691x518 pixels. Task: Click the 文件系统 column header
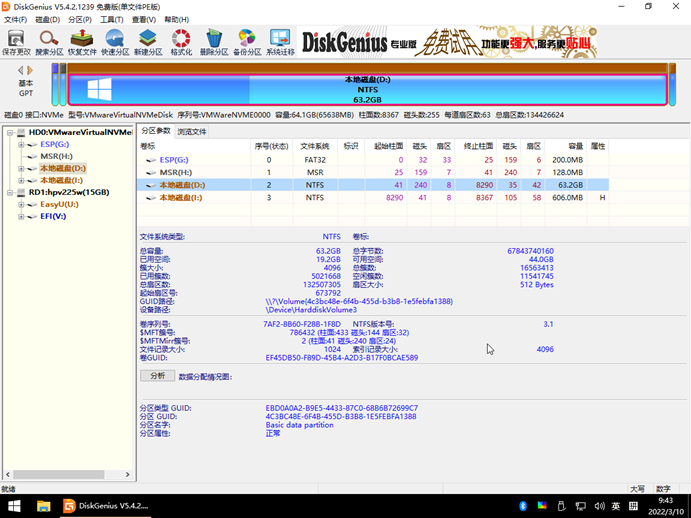tap(315, 146)
